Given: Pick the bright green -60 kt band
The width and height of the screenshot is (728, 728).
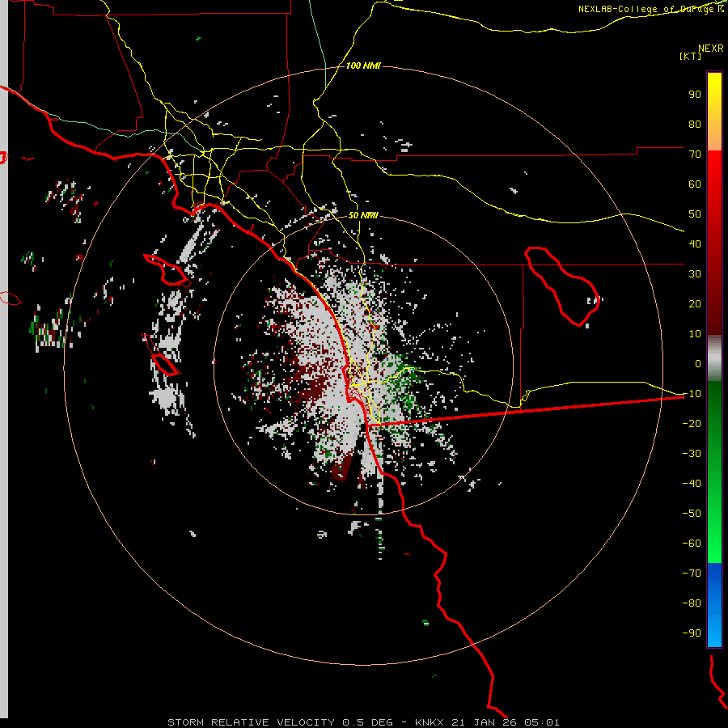Looking at the screenshot, I should click(714, 544).
